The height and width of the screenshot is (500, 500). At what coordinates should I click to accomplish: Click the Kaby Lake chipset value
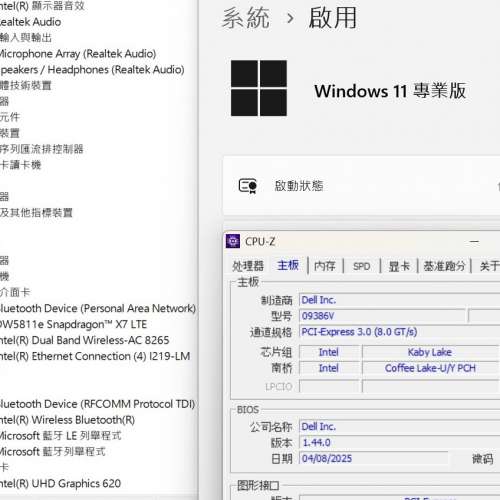click(x=430, y=352)
